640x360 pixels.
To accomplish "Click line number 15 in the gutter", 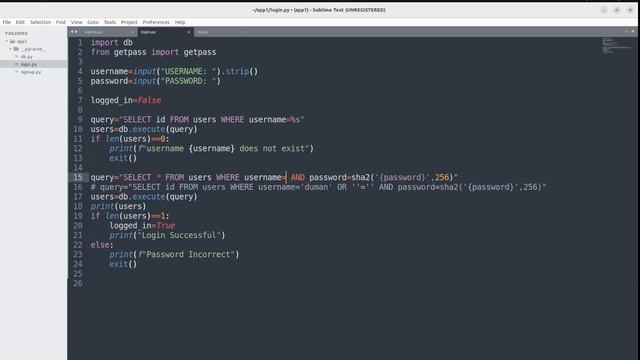I will (78, 178).
